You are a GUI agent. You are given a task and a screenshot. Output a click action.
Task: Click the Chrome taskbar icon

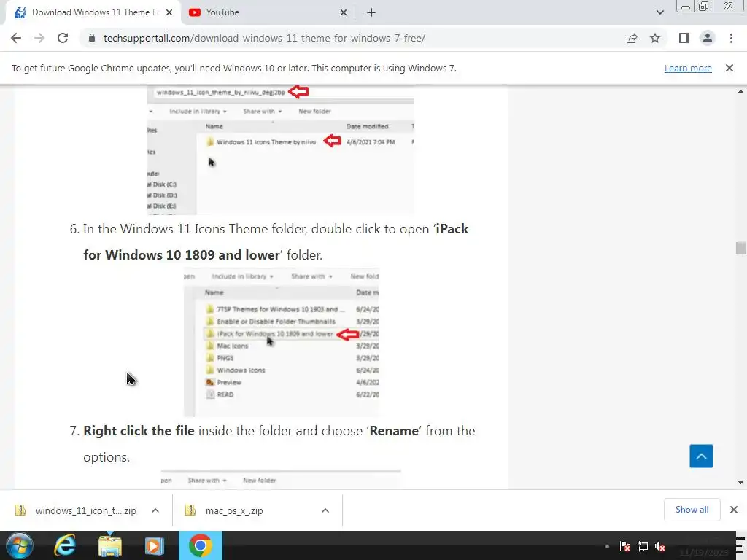[200, 545]
